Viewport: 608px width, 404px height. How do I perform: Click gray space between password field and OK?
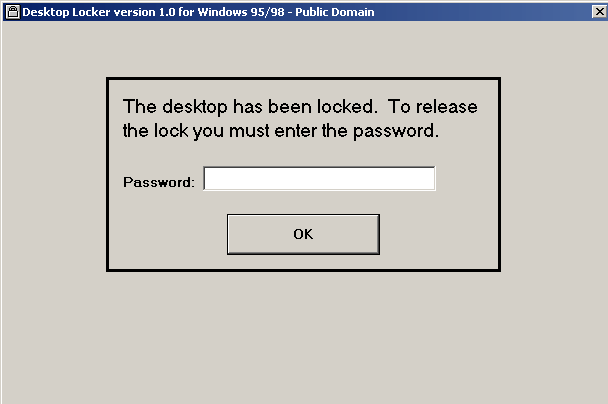click(x=303, y=202)
